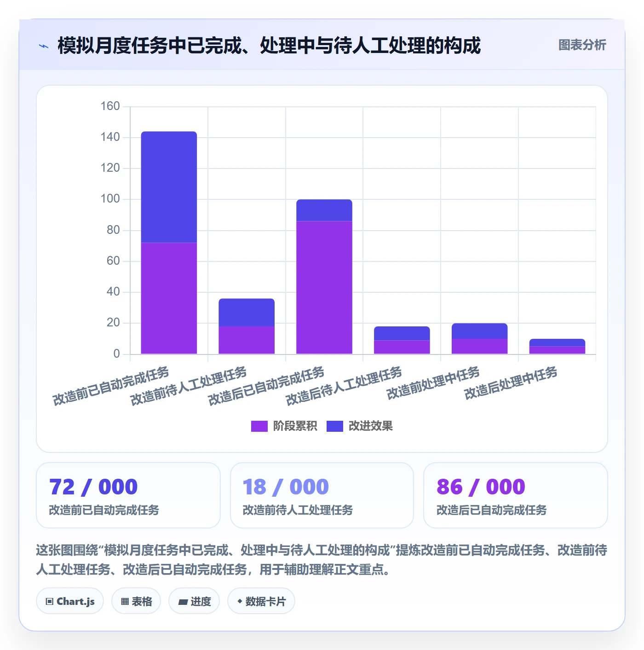Click the 改造后待人工处理任务 bar
The height and width of the screenshot is (650, 644).
(x=402, y=340)
